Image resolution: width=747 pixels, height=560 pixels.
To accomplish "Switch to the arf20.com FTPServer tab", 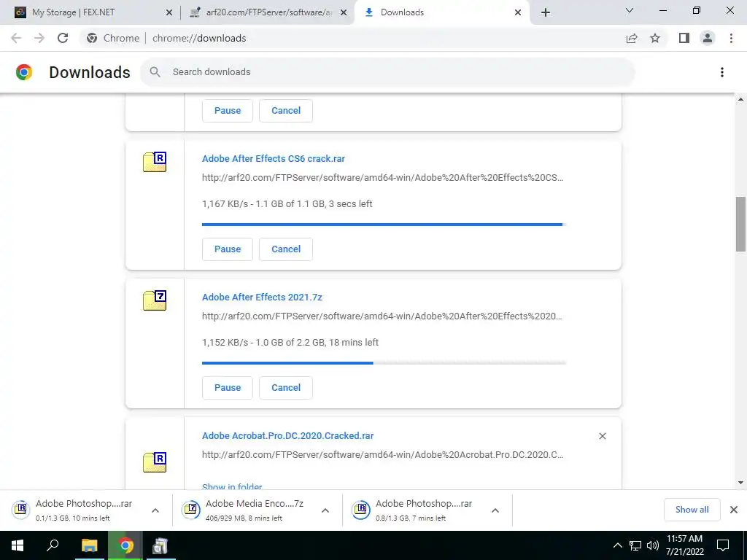I will (x=267, y=12).
